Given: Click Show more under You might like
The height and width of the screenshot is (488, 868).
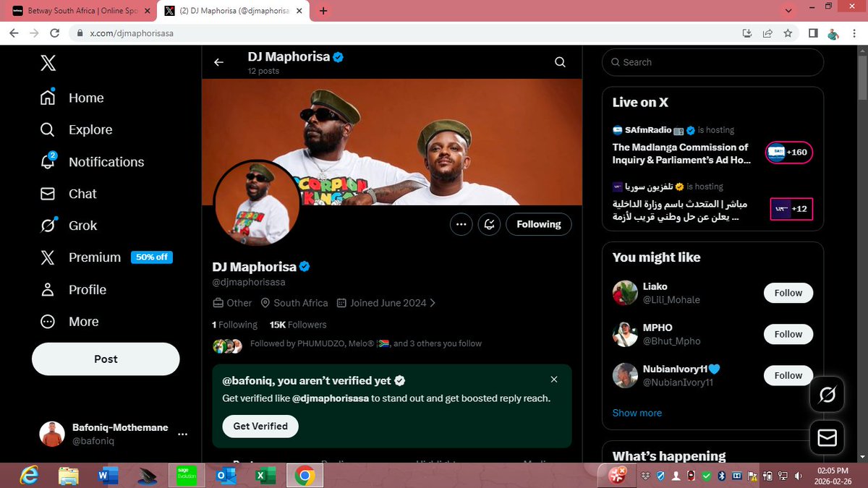Looking at the screenshot, I should click(x=637, y=413).
